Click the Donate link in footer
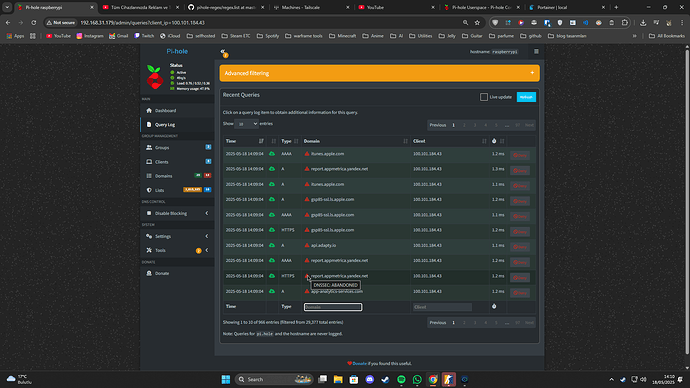 coord(360,363)
